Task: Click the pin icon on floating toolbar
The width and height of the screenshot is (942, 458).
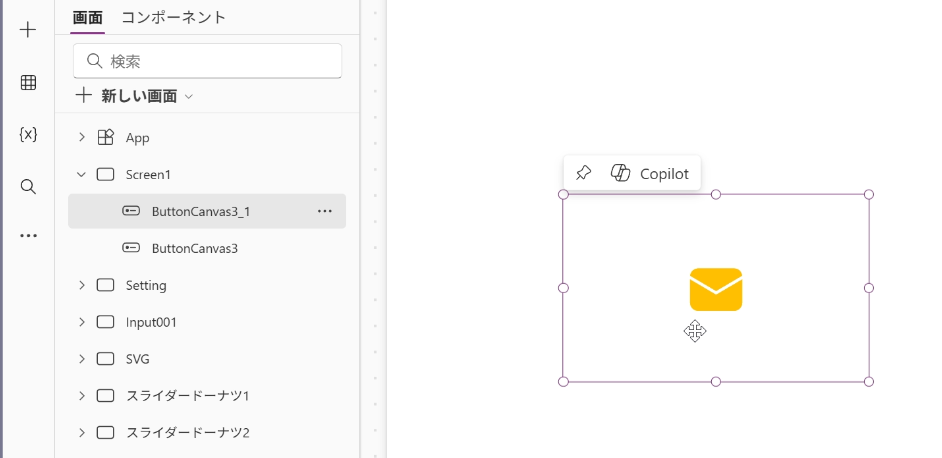Action: click(x=584, y=173)
